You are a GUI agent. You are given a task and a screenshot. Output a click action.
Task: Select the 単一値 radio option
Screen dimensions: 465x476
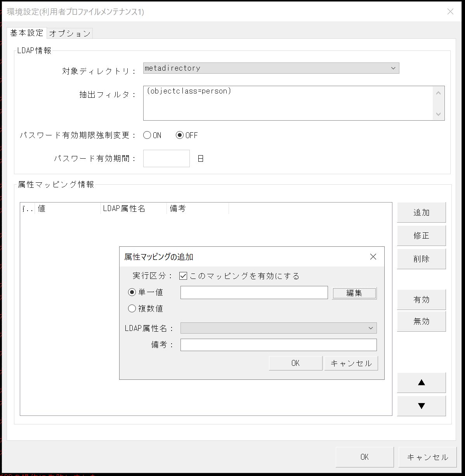pyautogui.click(x=132, y=292)
